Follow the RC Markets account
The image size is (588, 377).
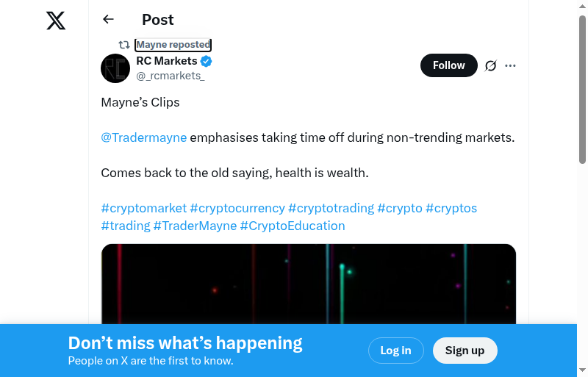(x=448, y=65)
